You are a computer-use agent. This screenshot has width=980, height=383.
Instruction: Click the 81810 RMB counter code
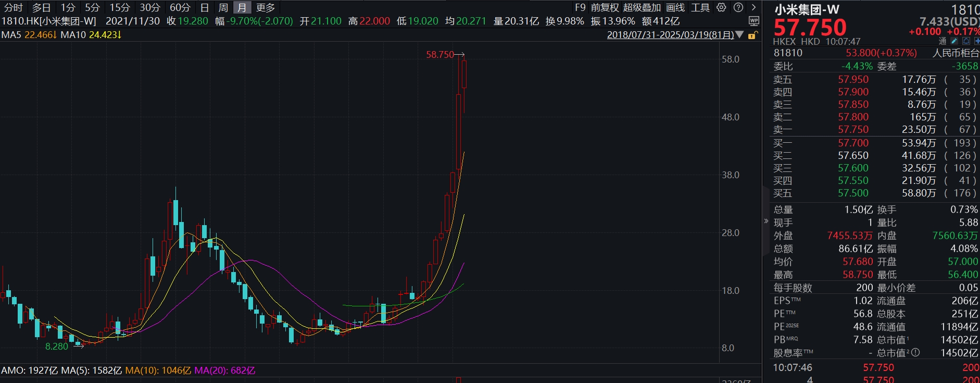[x=788, y=53]
